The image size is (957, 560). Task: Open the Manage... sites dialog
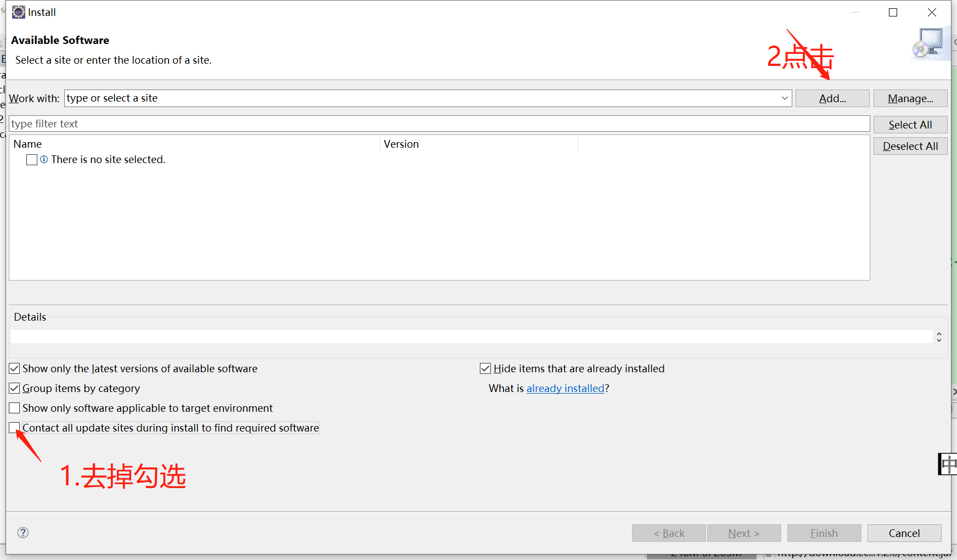pos(910,98)
